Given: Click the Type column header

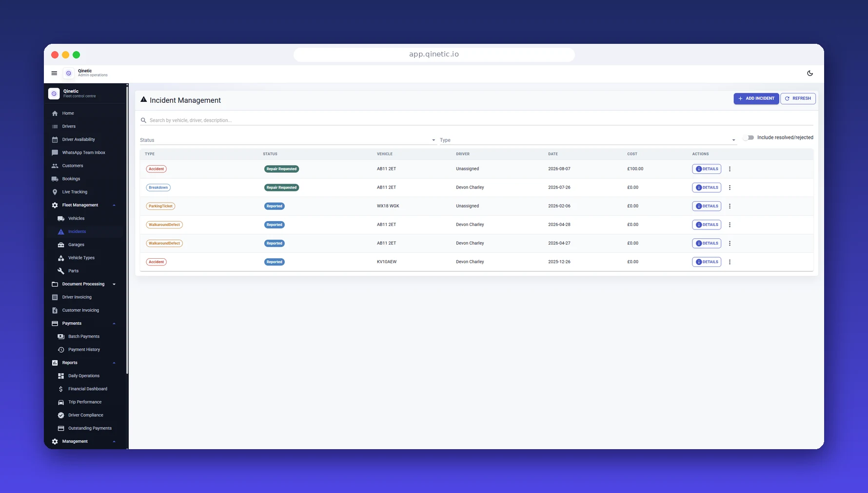Looking at the screenshot, I should (x=150, y=154).
